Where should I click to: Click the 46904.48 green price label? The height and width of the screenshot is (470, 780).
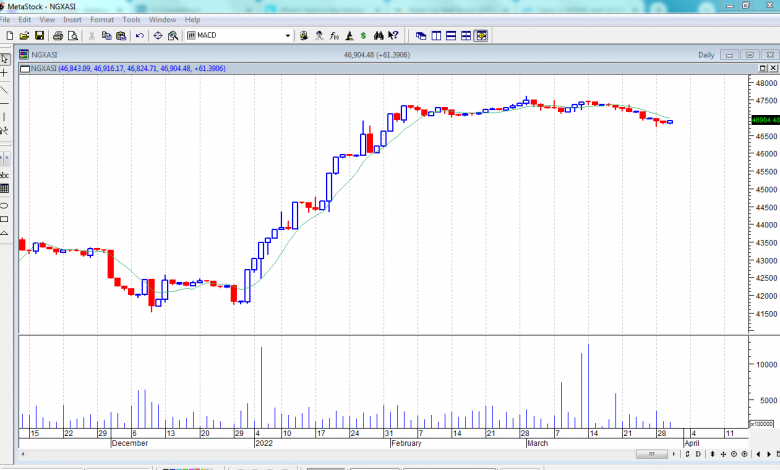click(x=766, y=120)
